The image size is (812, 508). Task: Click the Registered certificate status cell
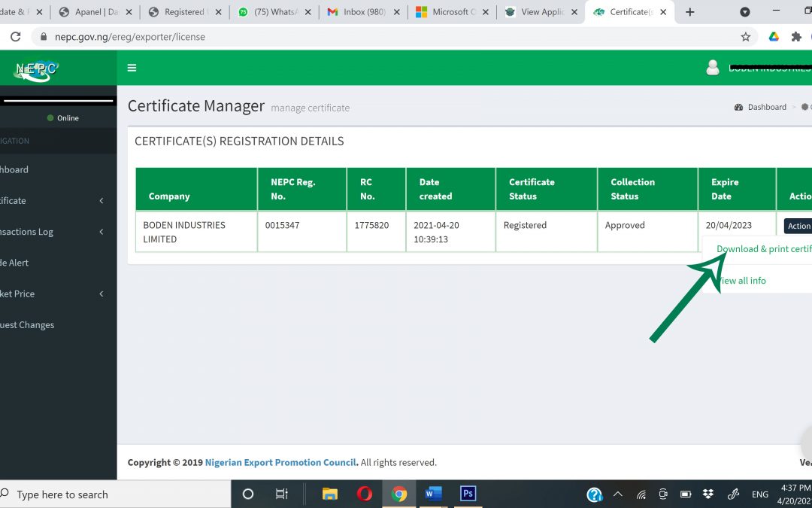[547, 232]
